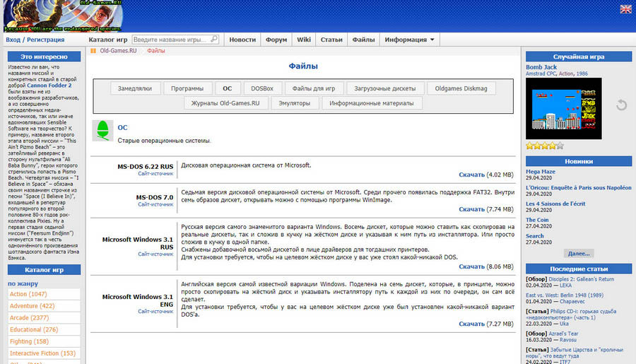636x364 pixels.
Task: Click the Каталог игр label in the navbar
Action: click(x=108, y=40)
